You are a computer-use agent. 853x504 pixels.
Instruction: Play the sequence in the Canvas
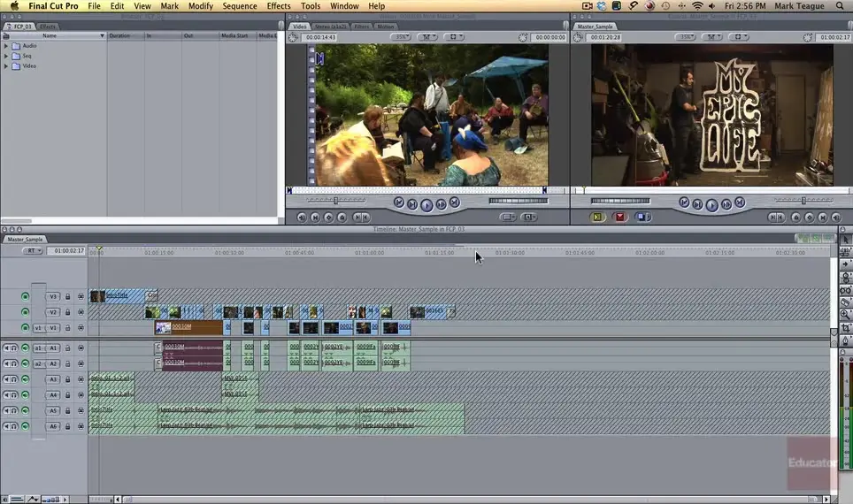tap(711, 205)
